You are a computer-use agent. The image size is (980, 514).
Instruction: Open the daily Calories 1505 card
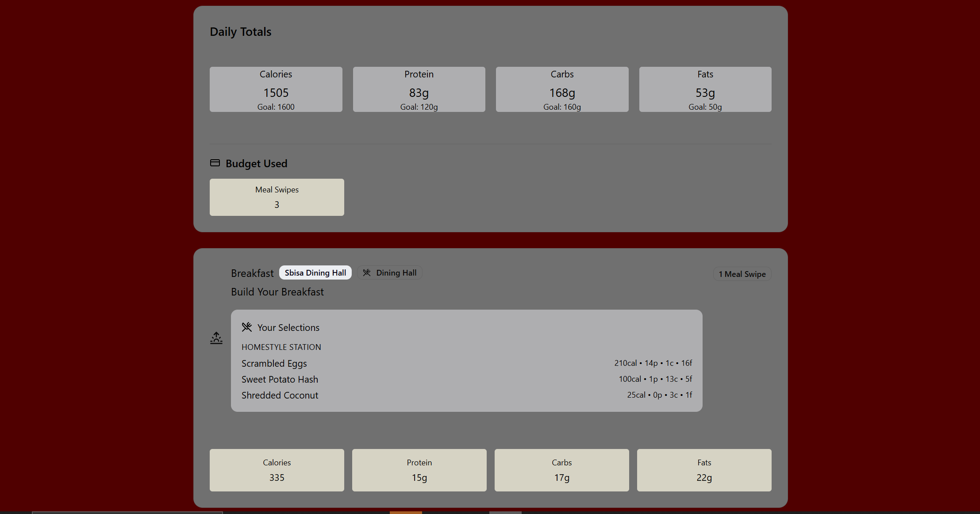click(276, 89)
